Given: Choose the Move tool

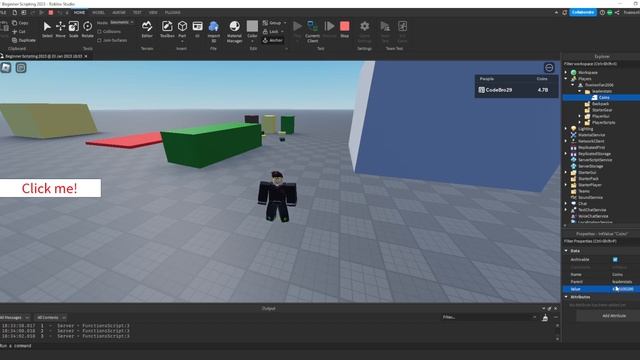Looking at the screenshot, I should 60,29.
